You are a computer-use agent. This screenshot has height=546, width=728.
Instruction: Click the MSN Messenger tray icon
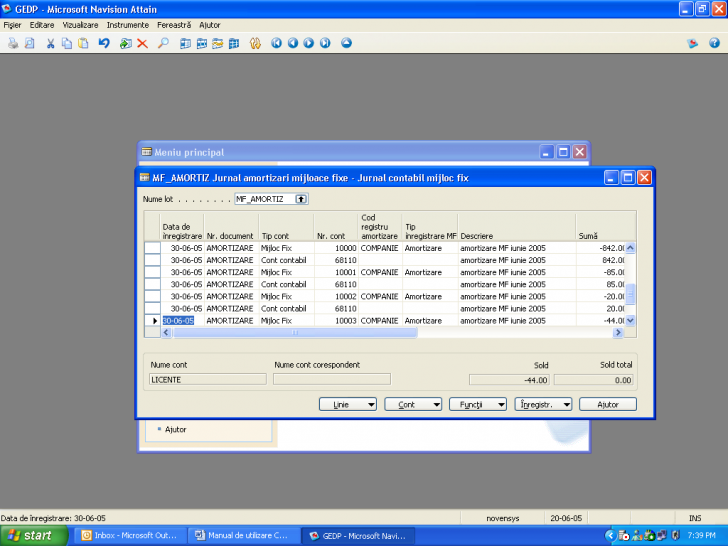pos(637,535)
